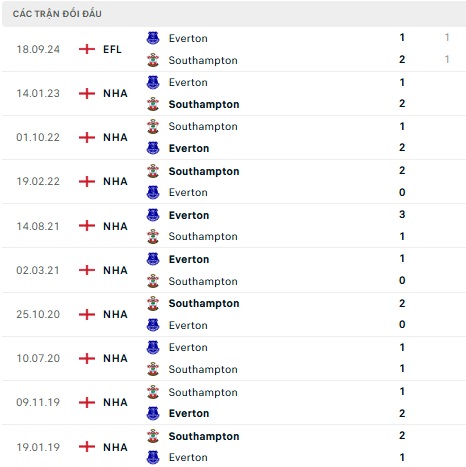Open the NHA league label for 19.02.22
The width and height of the screenshot is (466, 467).
pos(115,181)
